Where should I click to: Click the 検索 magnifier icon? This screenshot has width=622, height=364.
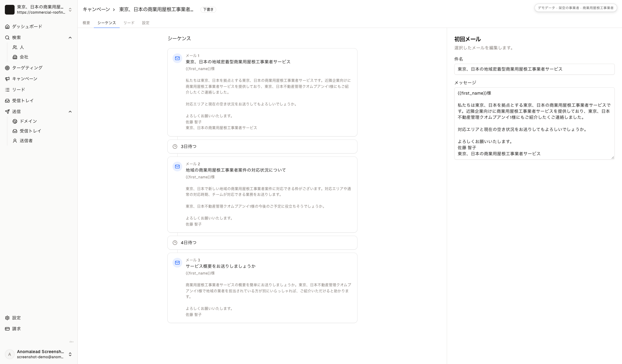click(x=7, y=38)
